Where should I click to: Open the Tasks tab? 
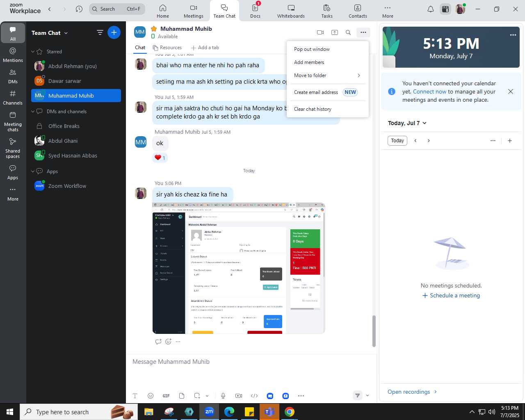click(327, 11)
